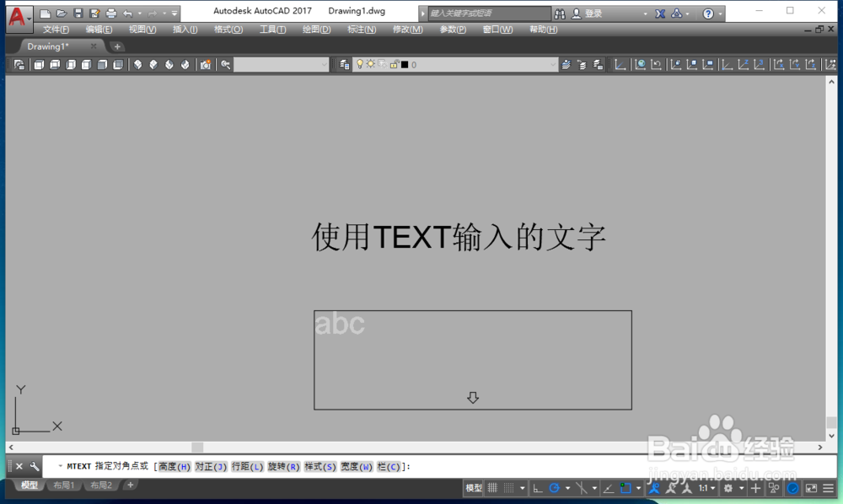
Task: Add a new drawing tab with plus button
Action: click(117, 46)
